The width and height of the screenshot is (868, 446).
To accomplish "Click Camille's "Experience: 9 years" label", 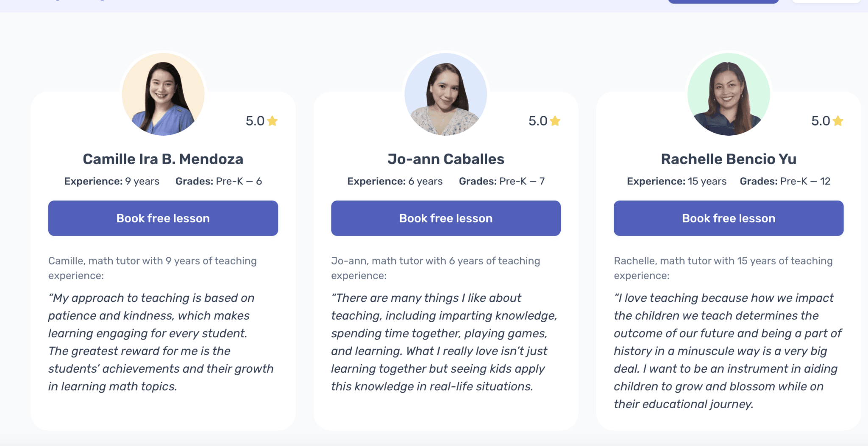I will (112, 181).
